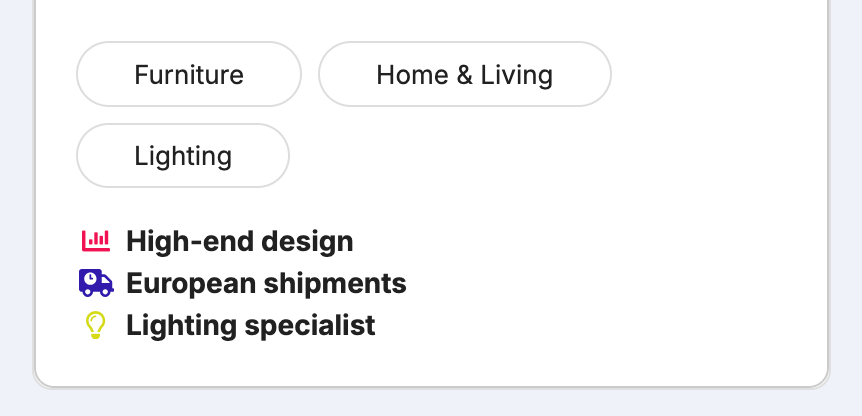Click the light blue page background below card
The width and height of the screenshot is (862, 416).
(431, 404)
